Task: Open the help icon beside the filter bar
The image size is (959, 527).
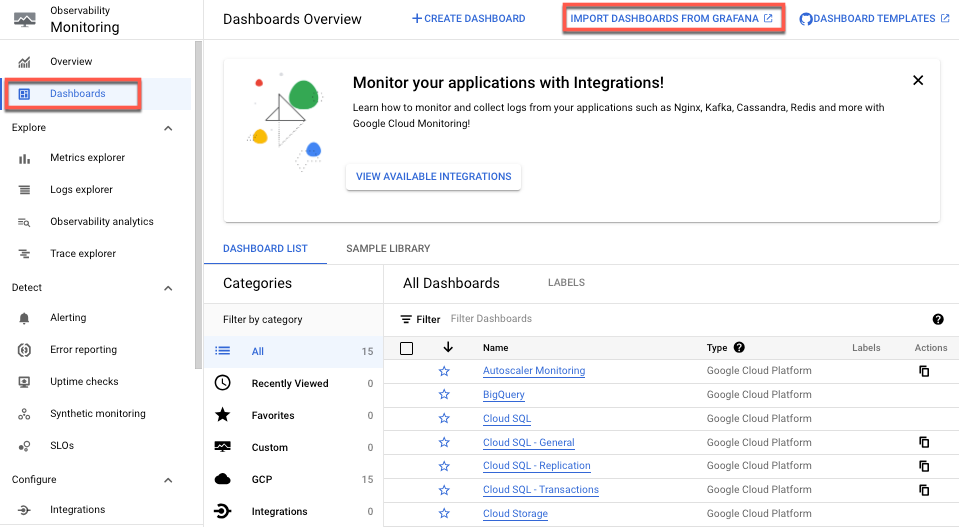Action: coord(938,319)
